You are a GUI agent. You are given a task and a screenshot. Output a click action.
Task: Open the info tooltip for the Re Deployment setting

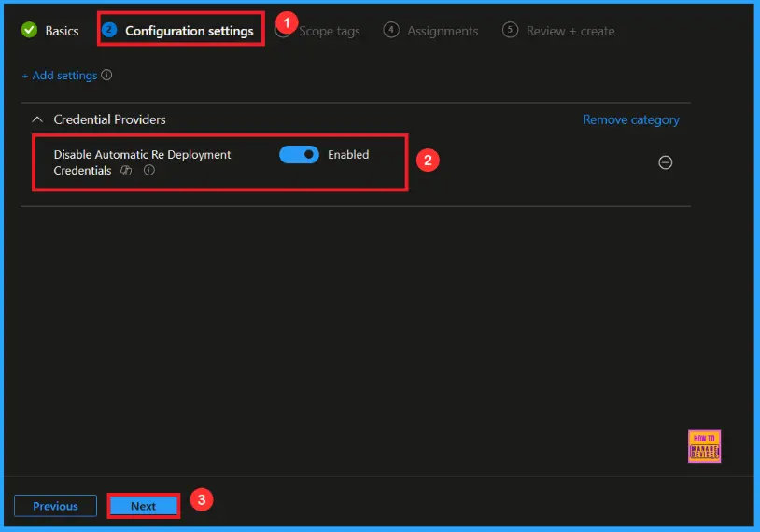pos(148,171)
